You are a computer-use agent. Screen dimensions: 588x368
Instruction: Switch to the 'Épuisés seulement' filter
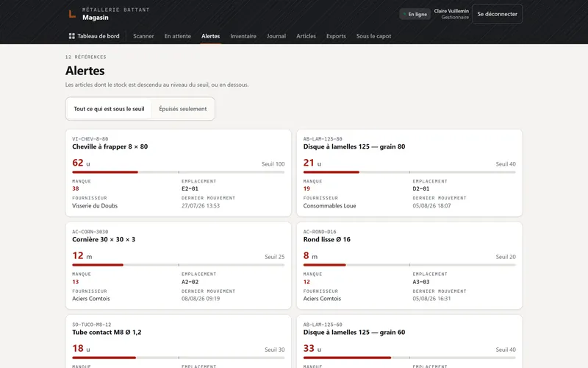point(182,109)
